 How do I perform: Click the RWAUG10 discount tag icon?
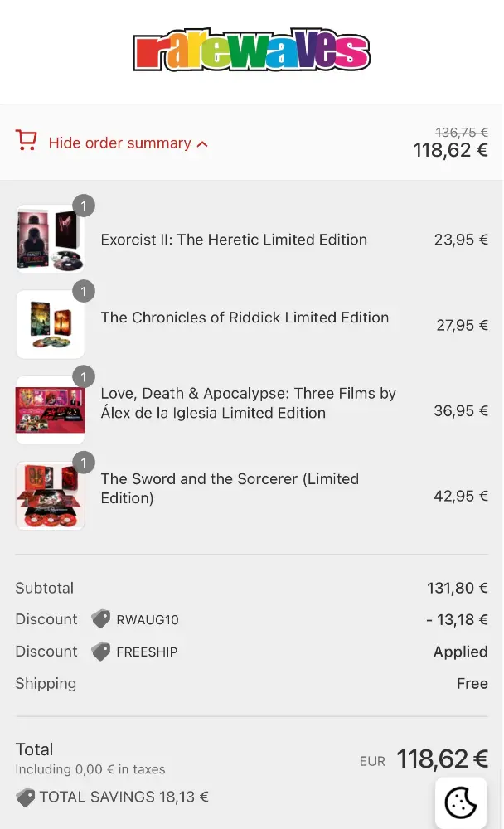pos(101,619)
